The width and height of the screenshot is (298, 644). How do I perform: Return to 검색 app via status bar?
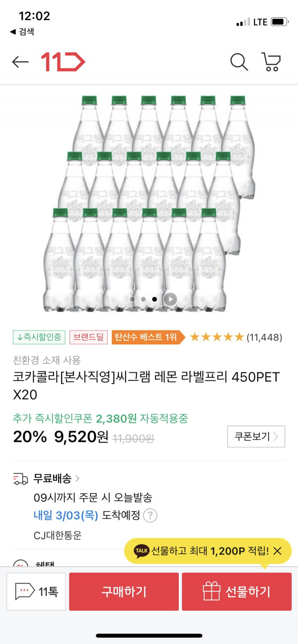22,32
